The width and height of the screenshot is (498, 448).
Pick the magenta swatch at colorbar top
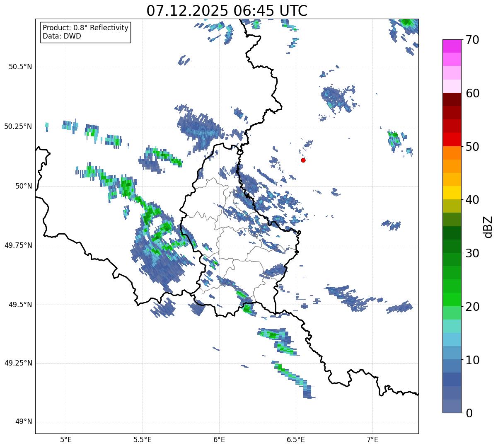click(x=452, y=46)
